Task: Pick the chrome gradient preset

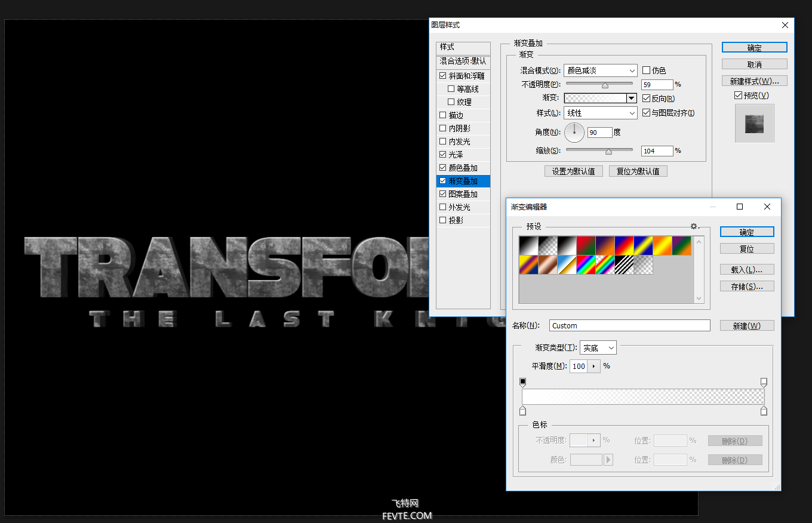Action: (x=567, y=265)
